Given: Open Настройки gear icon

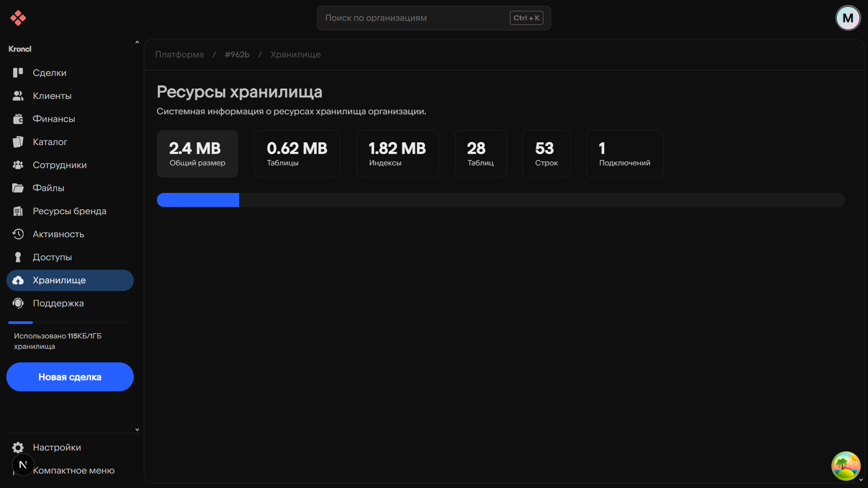Looking at the screenshot, I should coord(18,447).
